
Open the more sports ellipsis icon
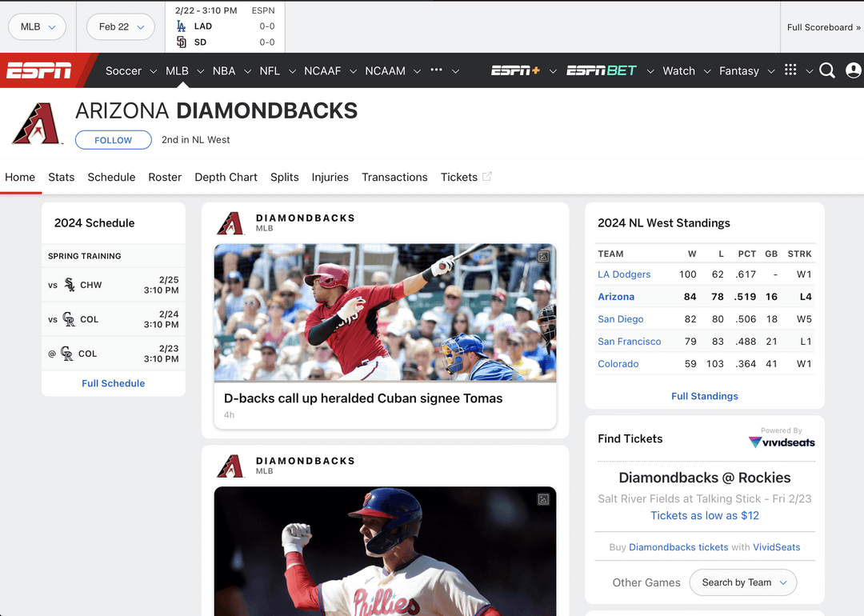[x=437, y=70]
